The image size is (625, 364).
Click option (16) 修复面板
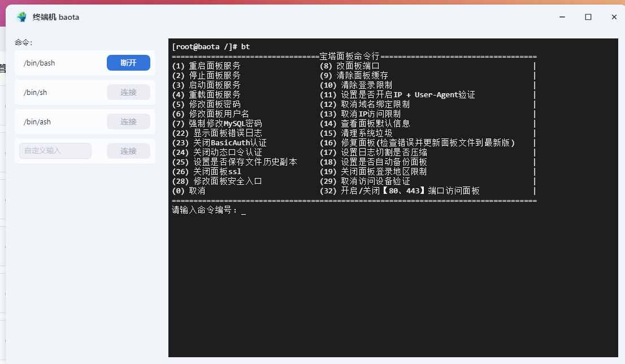click(x=418, y=143)
